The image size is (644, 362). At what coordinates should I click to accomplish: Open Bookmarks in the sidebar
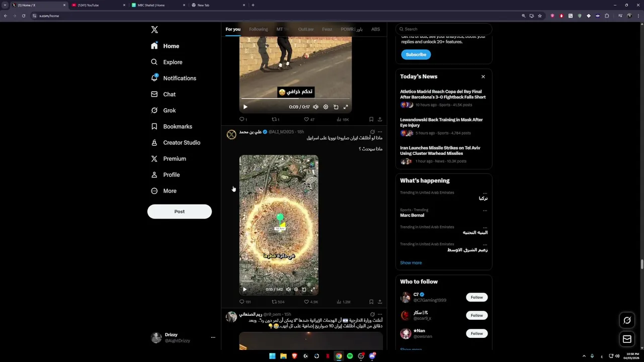pos(172,126)
